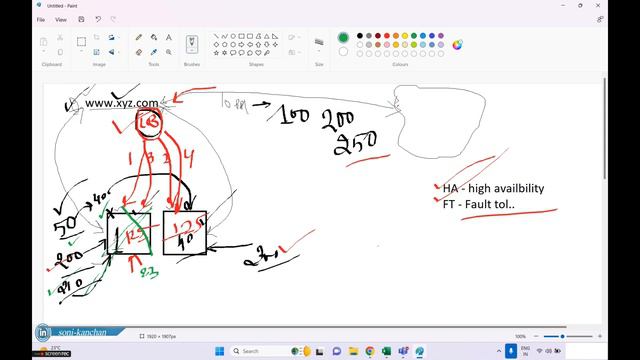This screenshot has height=360, width=640.
Task: Click the microphone icon in system tray
Action: click(x=511, y=351)
